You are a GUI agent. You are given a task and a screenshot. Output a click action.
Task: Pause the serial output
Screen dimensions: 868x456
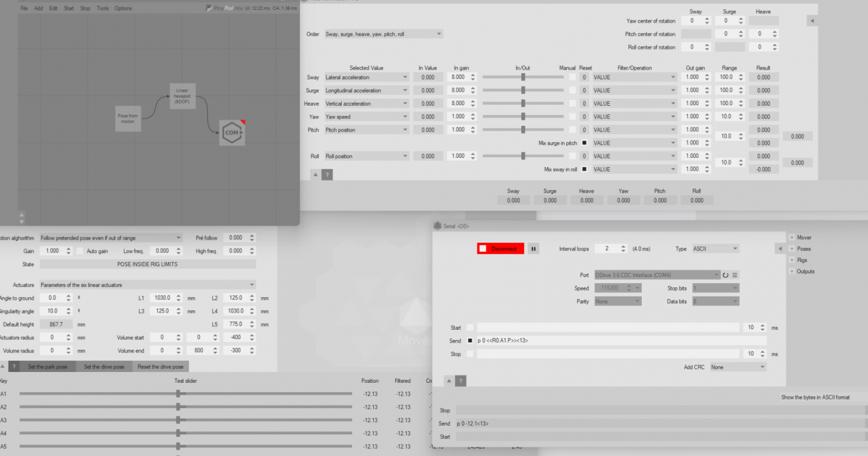[x=533, y=249]
